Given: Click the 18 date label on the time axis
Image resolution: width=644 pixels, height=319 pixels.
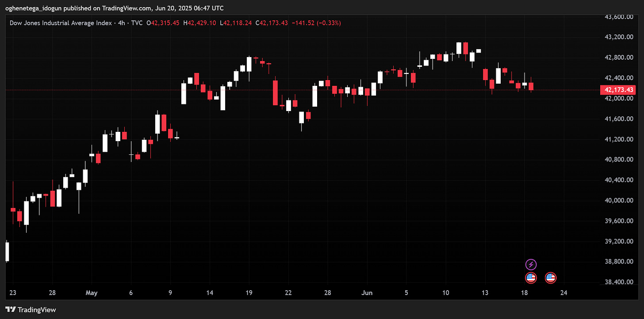Looking at the screenshot, I should (x=525, y=293).
